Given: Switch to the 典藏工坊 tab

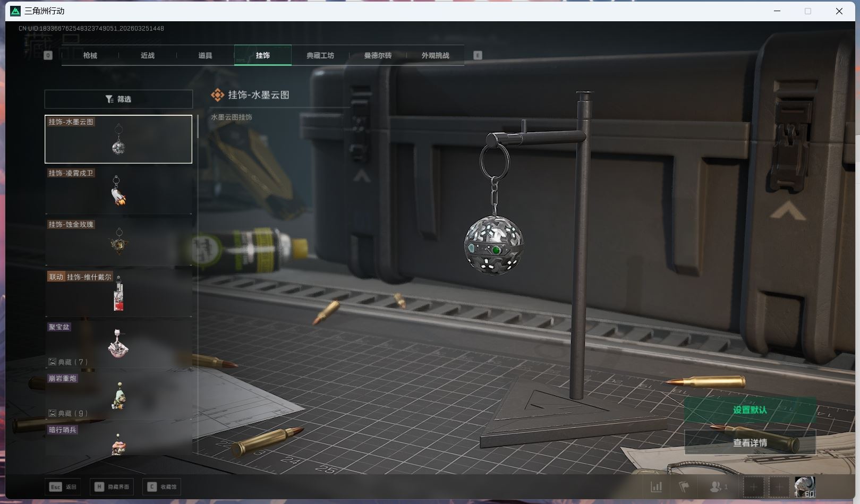Looking at the screenshot, I should [320, 55].
